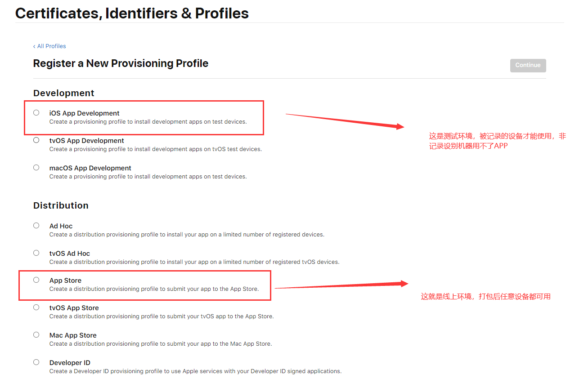
Task: Select tvOS App Store radio button
Action: tap(36, 307)
